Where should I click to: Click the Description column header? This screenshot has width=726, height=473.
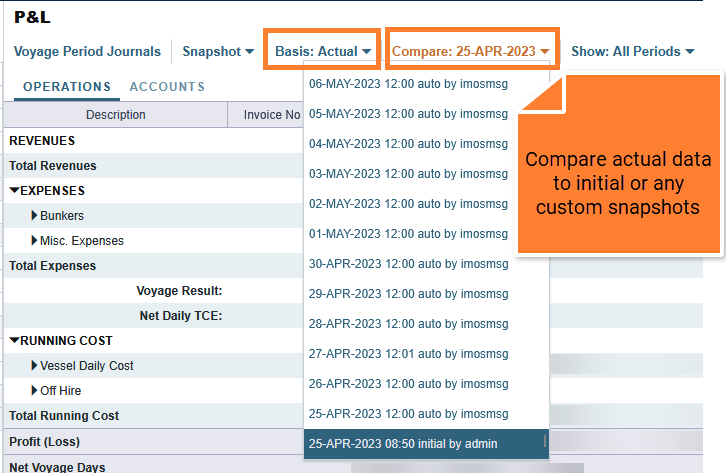[115, 115]
